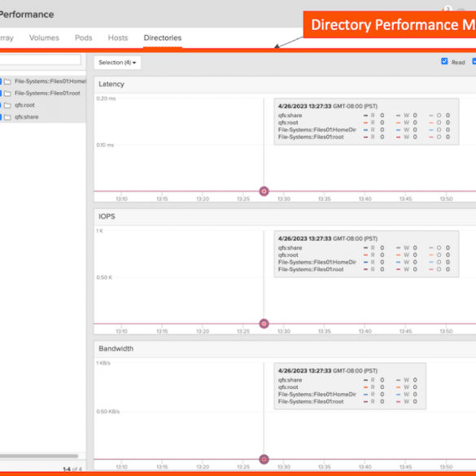Click the 1-4 of 4 pagination text
This screenshot has height=476, width=476.
72,469
